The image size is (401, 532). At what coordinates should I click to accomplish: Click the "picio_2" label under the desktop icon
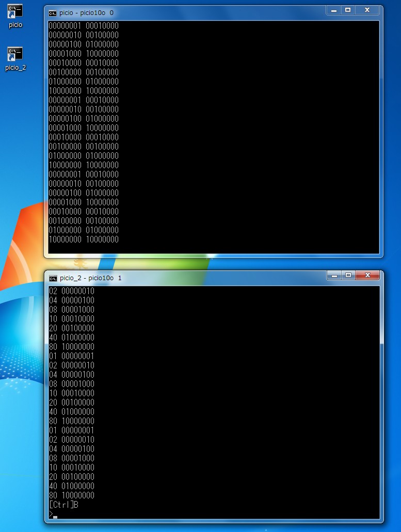coord(15,68)
